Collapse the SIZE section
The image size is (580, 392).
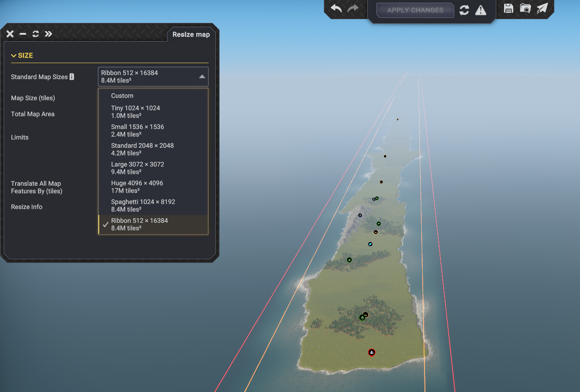pos(22,55)
